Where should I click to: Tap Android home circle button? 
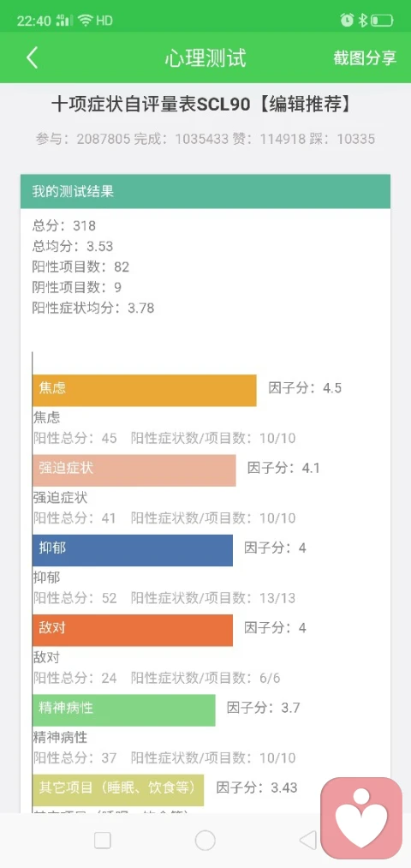(x=205, y=841)
